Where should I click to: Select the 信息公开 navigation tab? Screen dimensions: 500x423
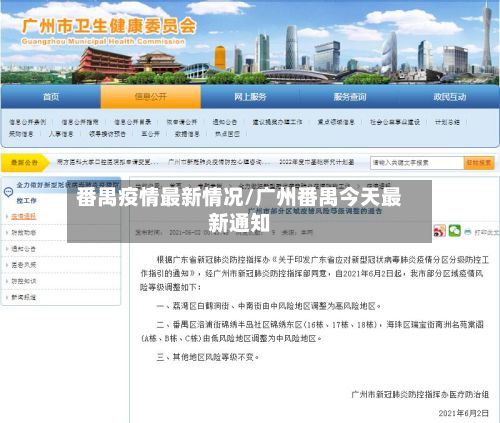[x=151, y=97]
